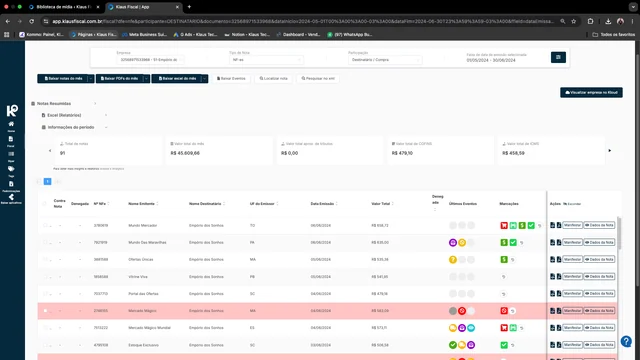Expand the Notas Resumidas section
This screenshot has width=640, height=360.
tap(64, 104)
